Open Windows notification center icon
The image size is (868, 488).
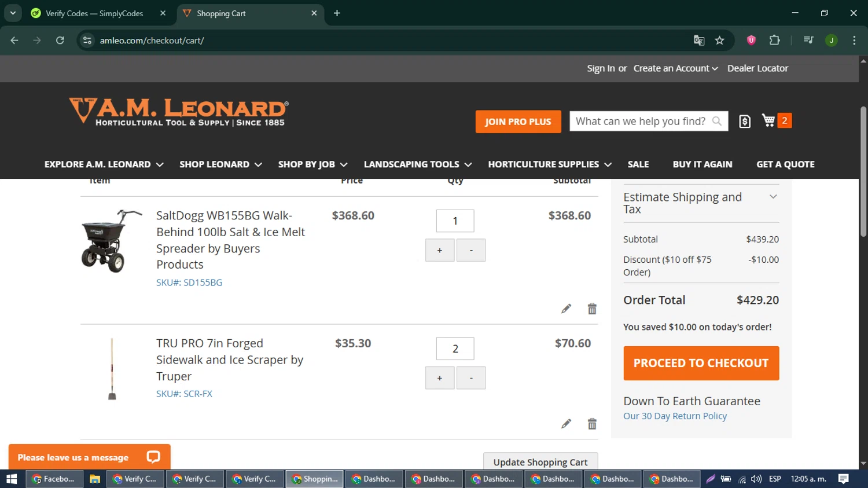point(844,479)
